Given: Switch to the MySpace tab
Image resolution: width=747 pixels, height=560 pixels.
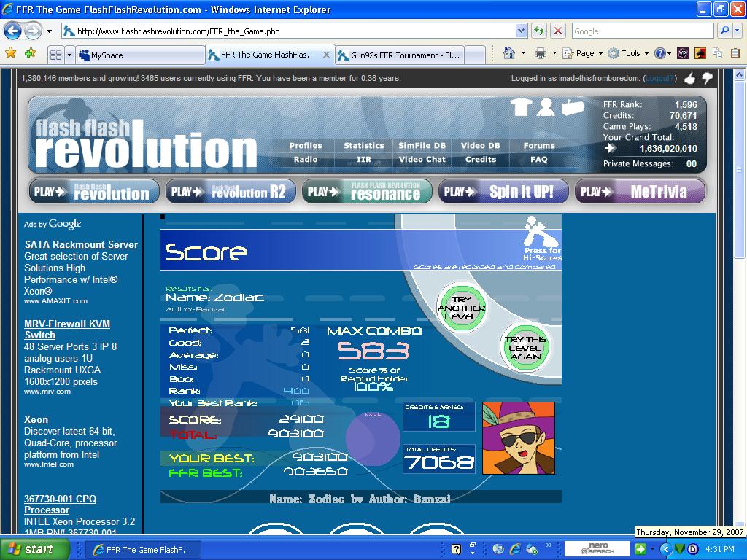Looking at the screenshot, I should click(141, 55).
